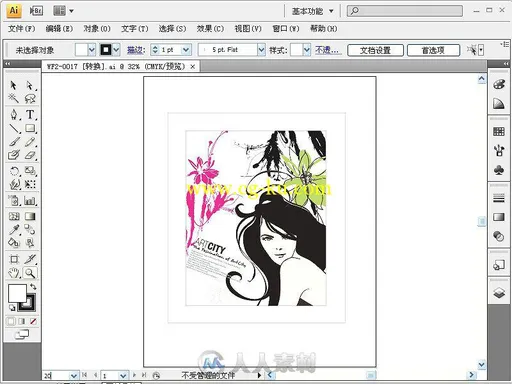Click 首选项 button
Screen dimensions: 512x384
click(433, 50)
